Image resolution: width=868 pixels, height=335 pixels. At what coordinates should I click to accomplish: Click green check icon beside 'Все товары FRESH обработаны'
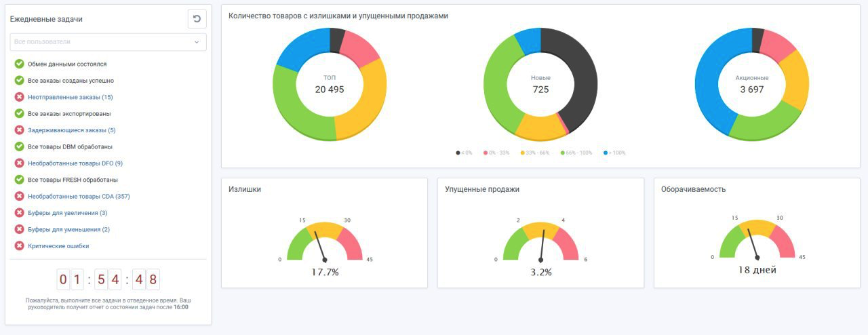pyautogui.click(x=19, y=180)
